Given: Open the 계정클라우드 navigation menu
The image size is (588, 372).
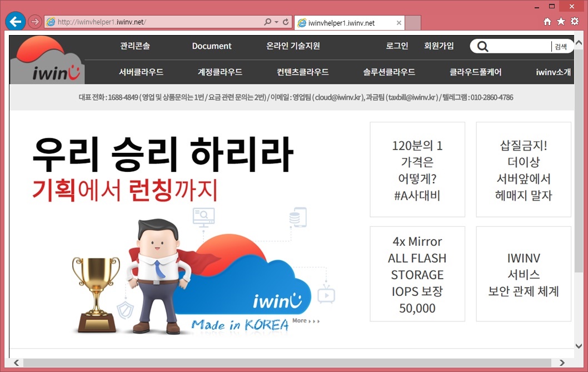Looking at the screenshot, I should pyautogui.click(x=220, y=72).
